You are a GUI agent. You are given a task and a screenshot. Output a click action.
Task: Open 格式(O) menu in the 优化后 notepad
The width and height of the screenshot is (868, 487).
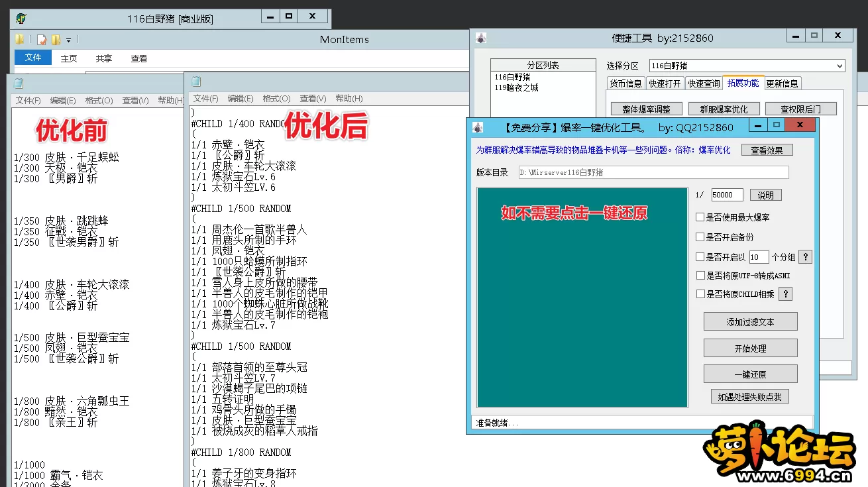pos(276,98)
